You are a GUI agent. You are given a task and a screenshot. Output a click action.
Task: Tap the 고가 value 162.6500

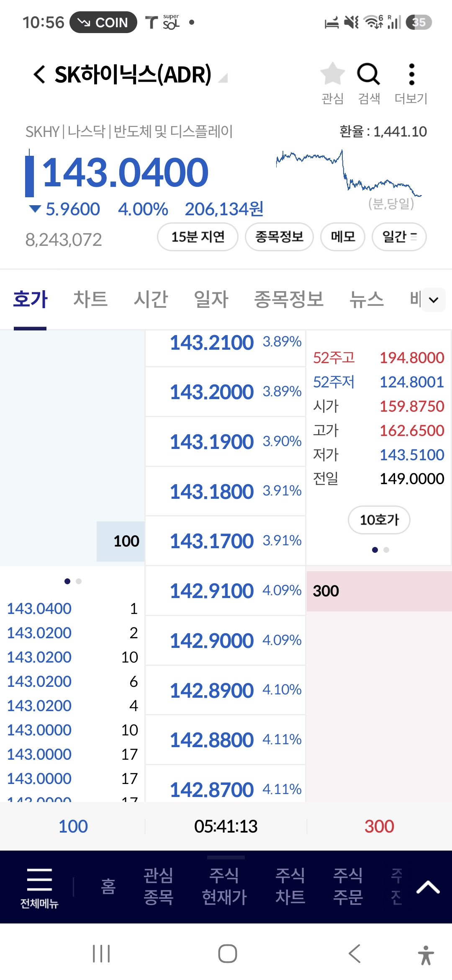[412, 431]
